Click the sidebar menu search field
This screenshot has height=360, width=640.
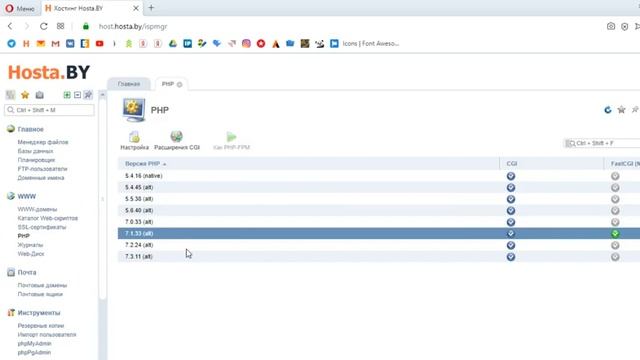point(49,110)
